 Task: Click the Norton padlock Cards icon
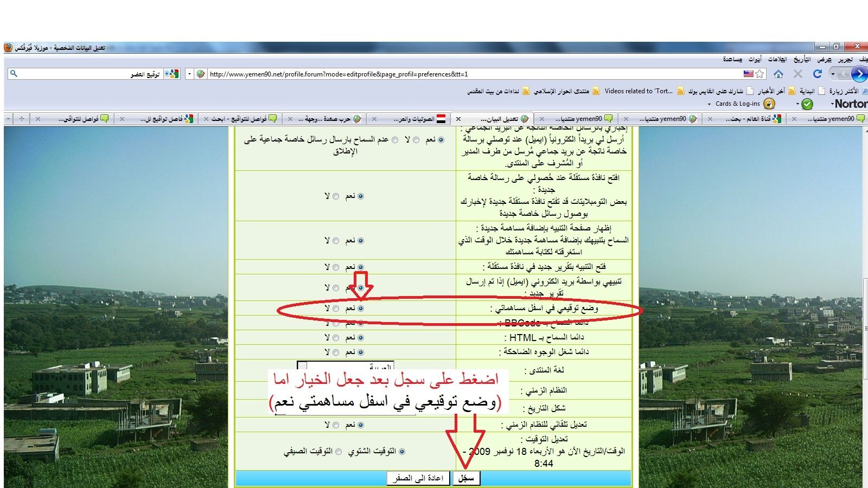coord(769,104)
